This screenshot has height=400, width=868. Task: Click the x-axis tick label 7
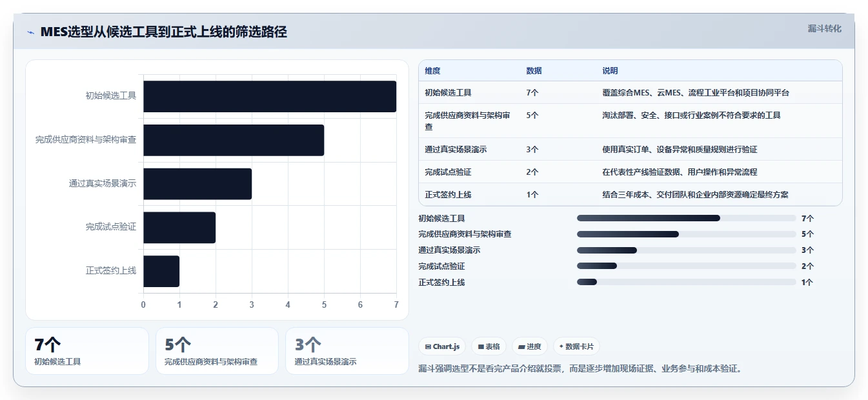point(396,305)
